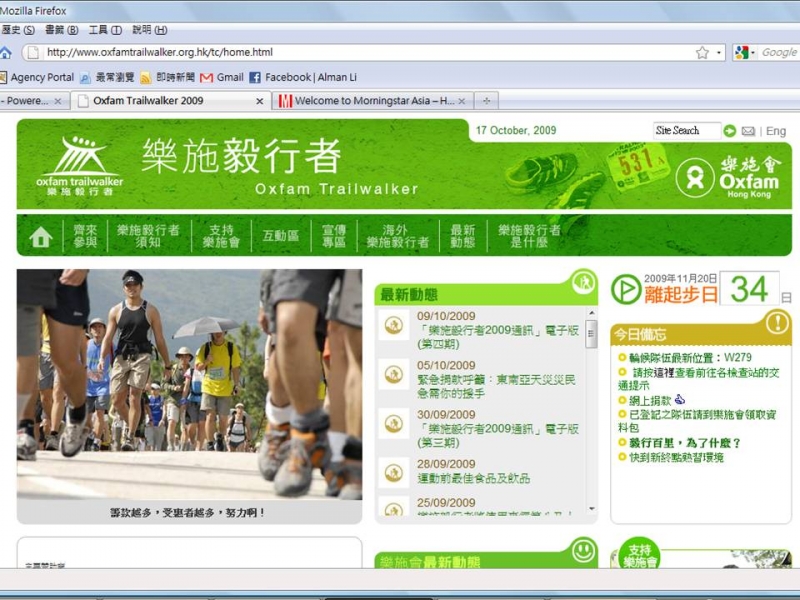Click the icon beside 09/10/2009 news
The image size is (800, 600).
(x=394, y=325)
